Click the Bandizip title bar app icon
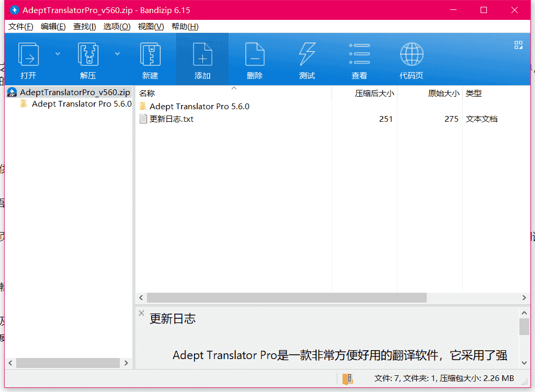 tap(14, 10)
